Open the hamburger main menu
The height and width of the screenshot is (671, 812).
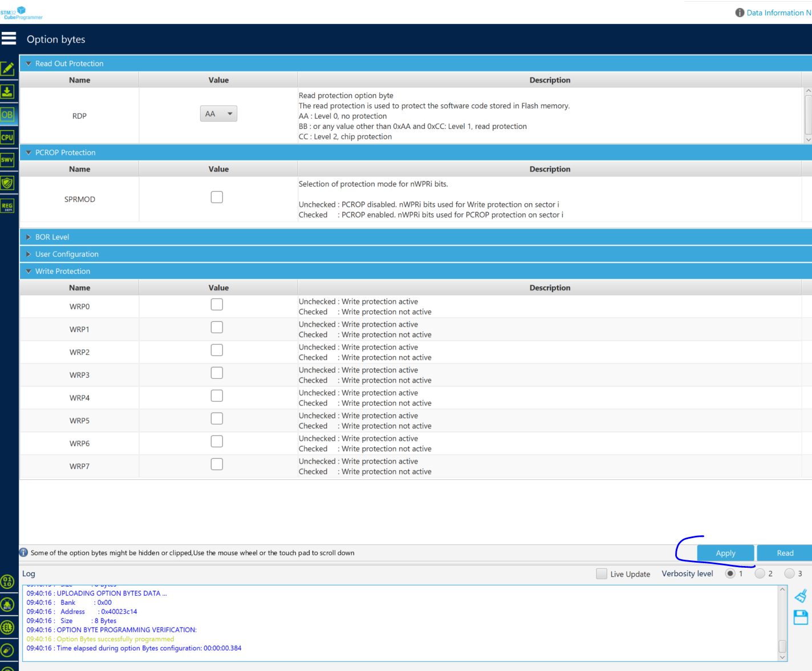tap(9, 38)
